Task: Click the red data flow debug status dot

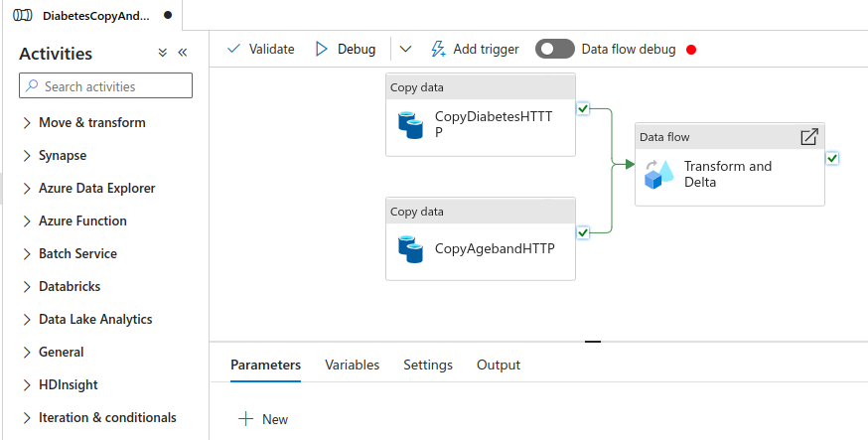Action: 691,50
